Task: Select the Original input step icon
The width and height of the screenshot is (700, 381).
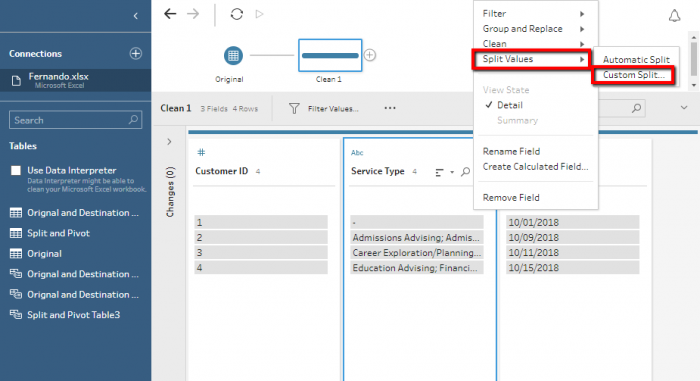Action: point(233,55)
